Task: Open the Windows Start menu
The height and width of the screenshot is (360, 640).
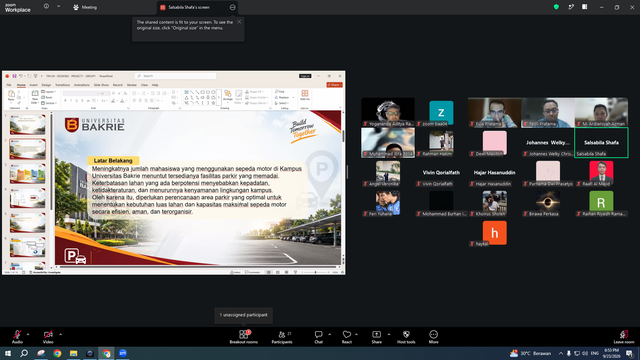Action: 8,353
